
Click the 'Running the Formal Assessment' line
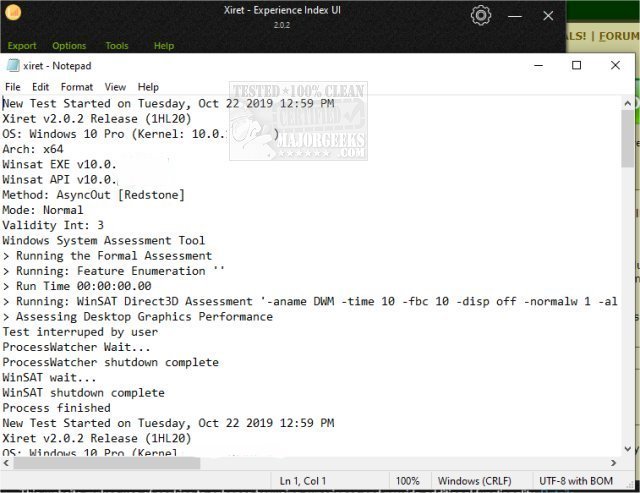click(x=107, y=256)
